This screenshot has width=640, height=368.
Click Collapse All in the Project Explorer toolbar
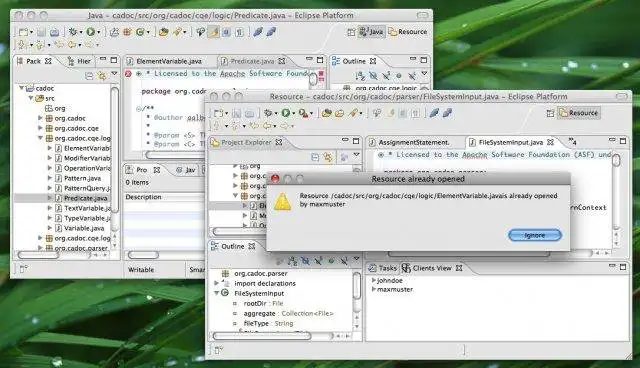(x=315, y=157)
